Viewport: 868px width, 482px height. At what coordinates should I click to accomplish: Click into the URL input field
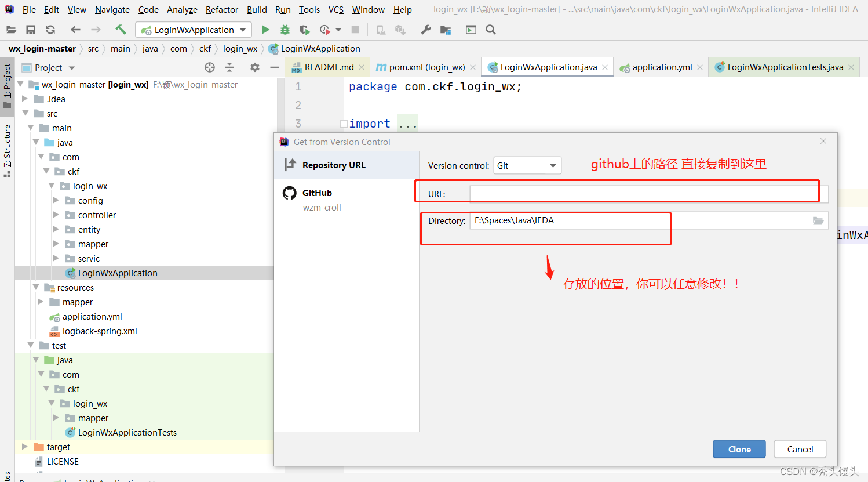point(649,194)
